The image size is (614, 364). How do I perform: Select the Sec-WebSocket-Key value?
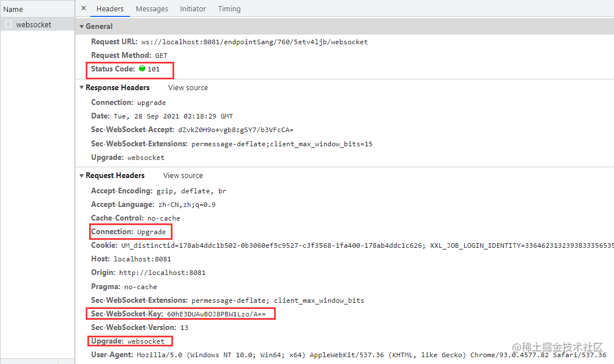pyautogui.click(x=216, y=314)
